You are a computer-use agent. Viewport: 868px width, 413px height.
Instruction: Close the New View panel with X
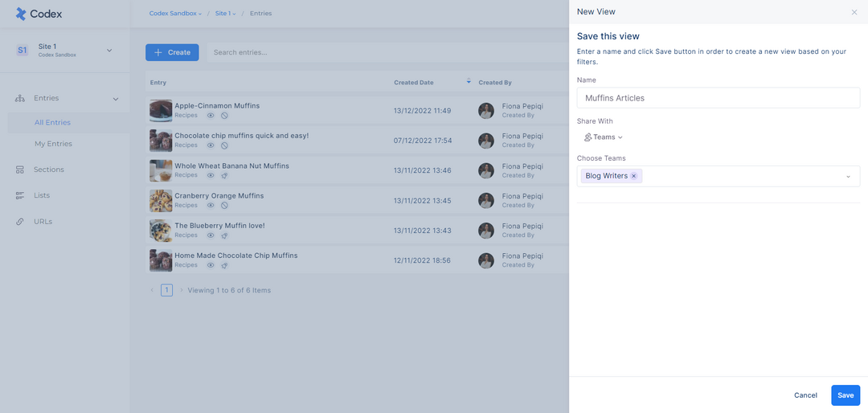click(x=854, y=12)
